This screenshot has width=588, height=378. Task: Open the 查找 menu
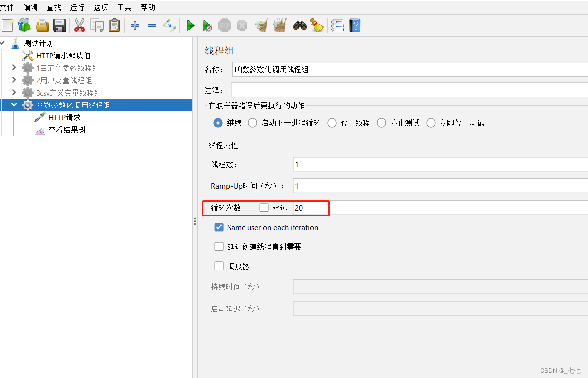tap(54, 7)
